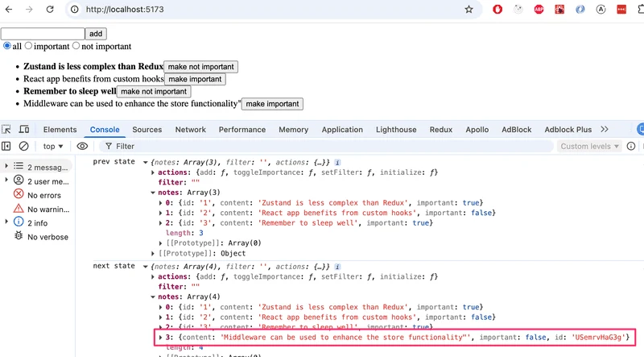This screenshot has height=357, width=644.
Task: Click the add note button
Action: click(96, 34)
